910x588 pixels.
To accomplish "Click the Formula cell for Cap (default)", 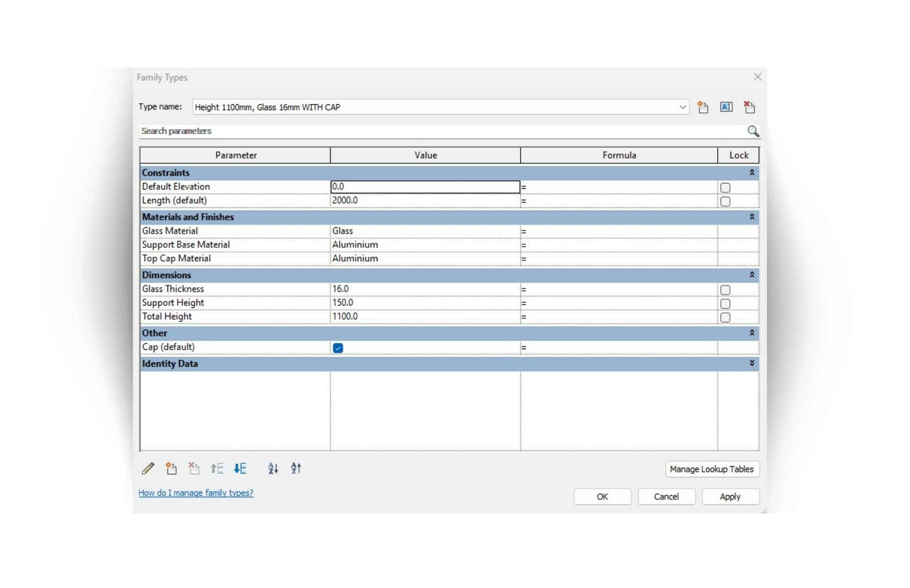I will [619, 347].
